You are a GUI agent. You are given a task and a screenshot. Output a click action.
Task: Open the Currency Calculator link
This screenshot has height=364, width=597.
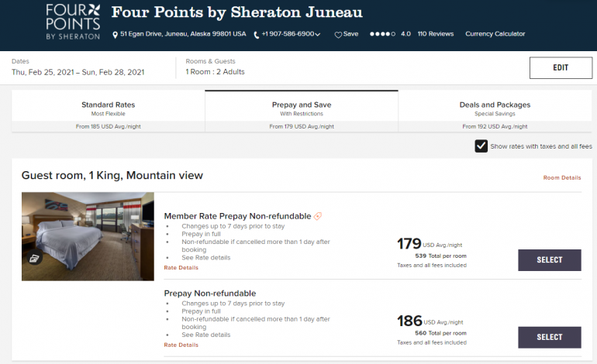(495, 34)
